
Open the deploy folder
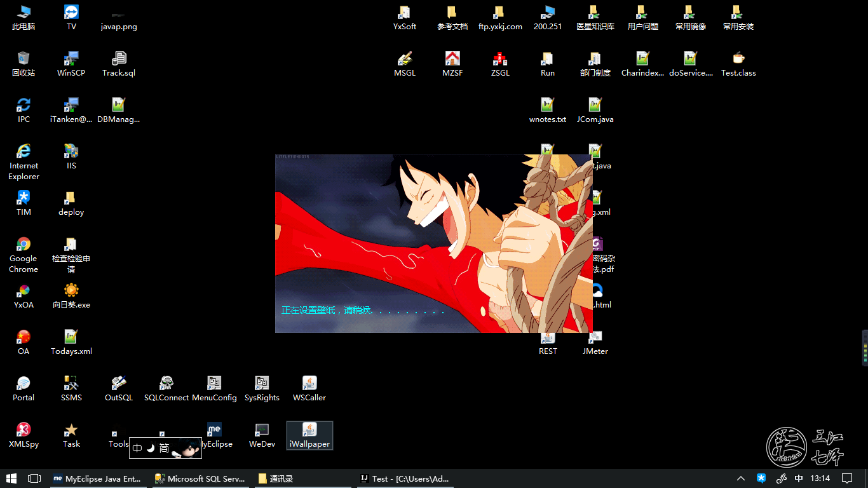pyautogui.click(x=71, y=203)
